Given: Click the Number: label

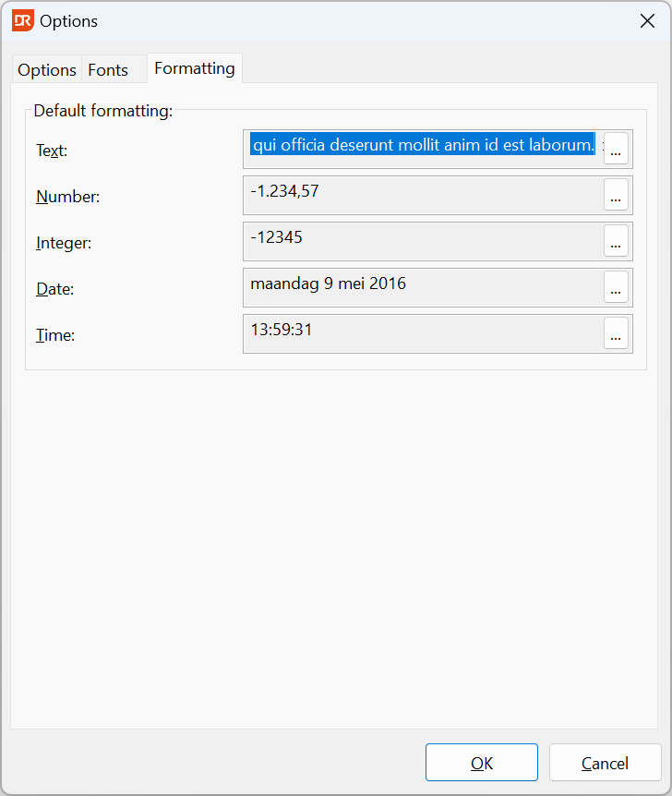Looking at the screenshot, I should point(68,197).
